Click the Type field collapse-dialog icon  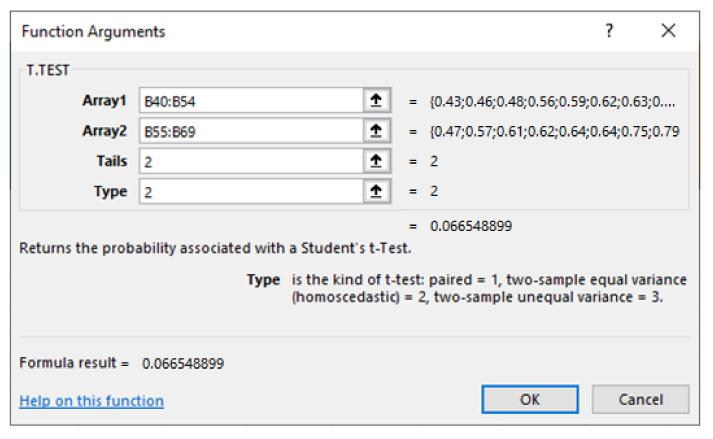click(376, 192)
